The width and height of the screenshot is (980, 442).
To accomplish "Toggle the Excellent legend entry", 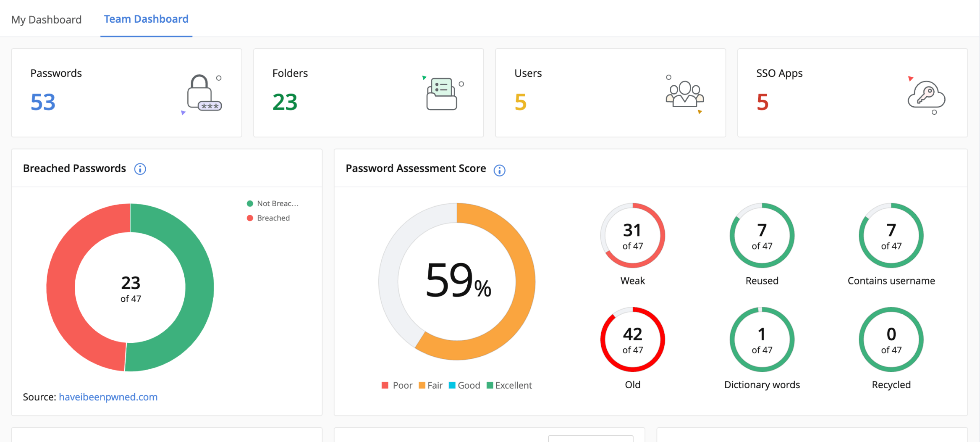I will coord(509,385).
